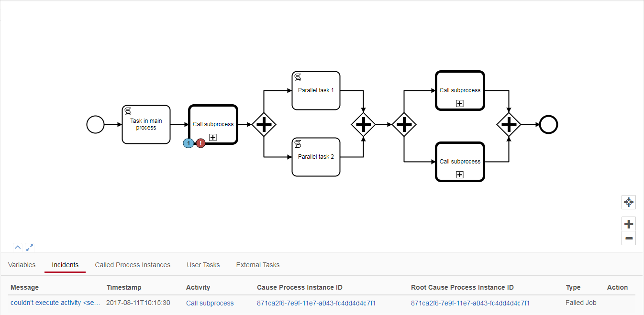644x315 pixels.
Task: Click the 'Timestamp' column header
Action: point(124,287)
